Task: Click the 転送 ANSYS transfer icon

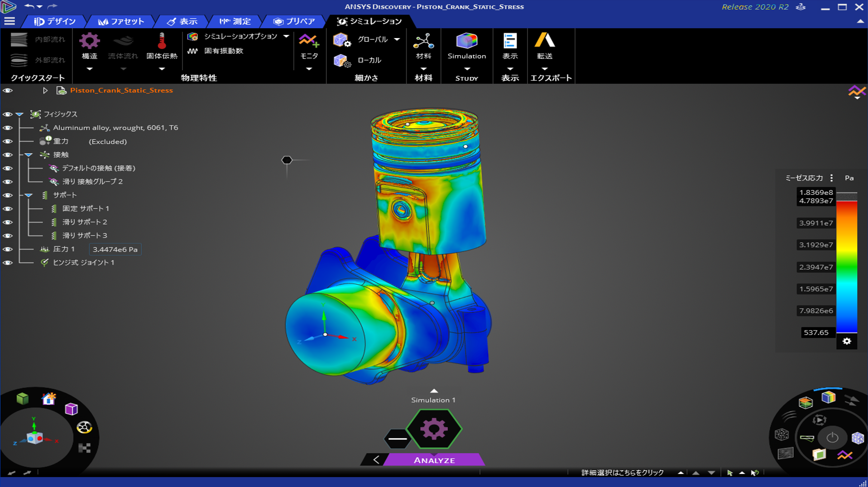Action: pyautogui.click(x=544, y=40)
